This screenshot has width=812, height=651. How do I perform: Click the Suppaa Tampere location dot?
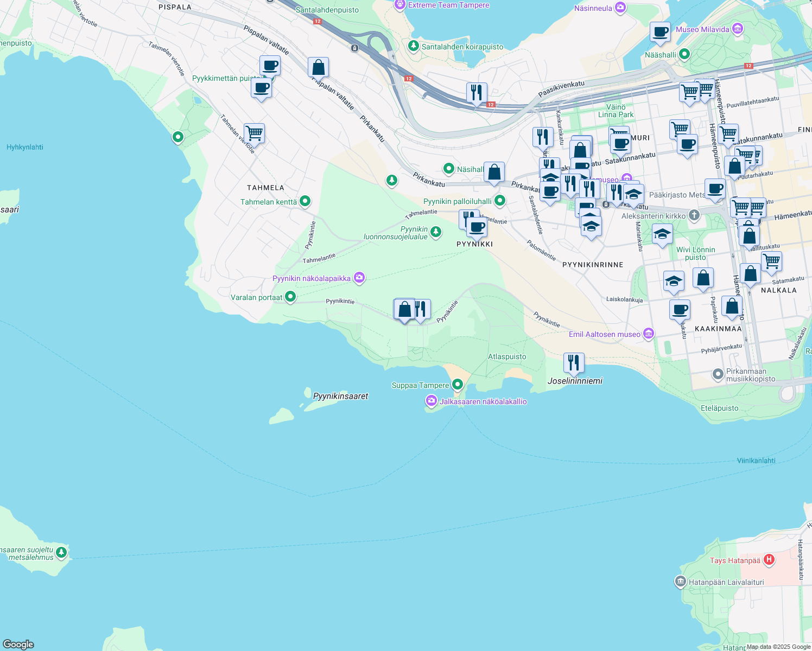point(456,385)
